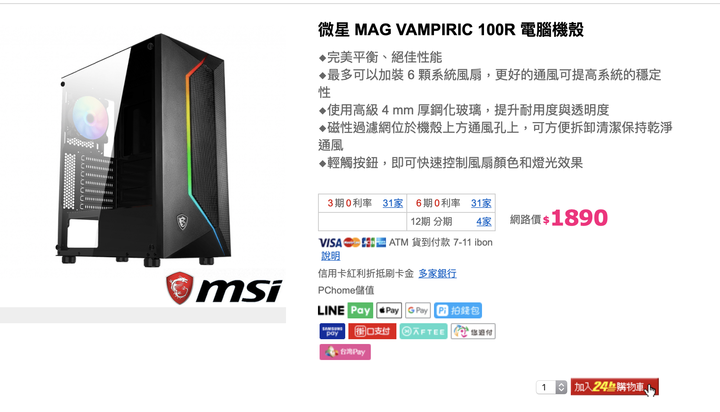720x412 pixels.
Task: Select the Apple Pay icon
Action: coord(389,310)
